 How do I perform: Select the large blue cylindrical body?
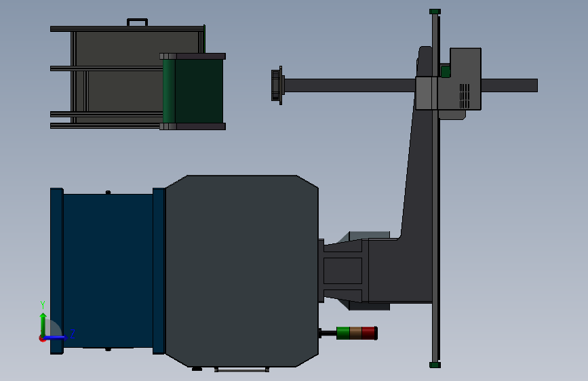108,270
